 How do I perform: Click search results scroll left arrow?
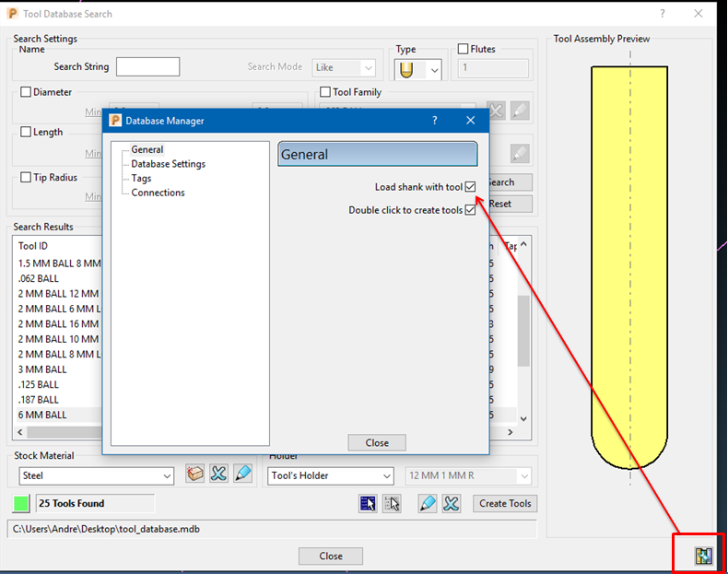[x=20, y=432]
